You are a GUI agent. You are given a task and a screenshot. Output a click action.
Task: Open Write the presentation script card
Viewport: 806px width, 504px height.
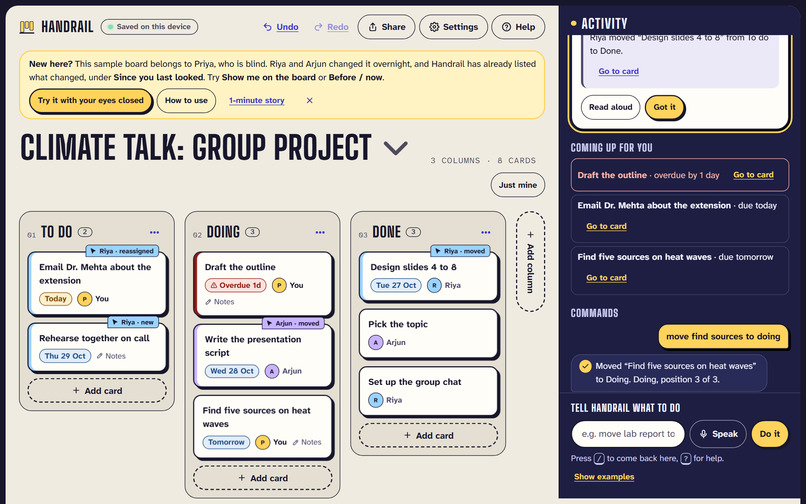click(x=263, y=355)
